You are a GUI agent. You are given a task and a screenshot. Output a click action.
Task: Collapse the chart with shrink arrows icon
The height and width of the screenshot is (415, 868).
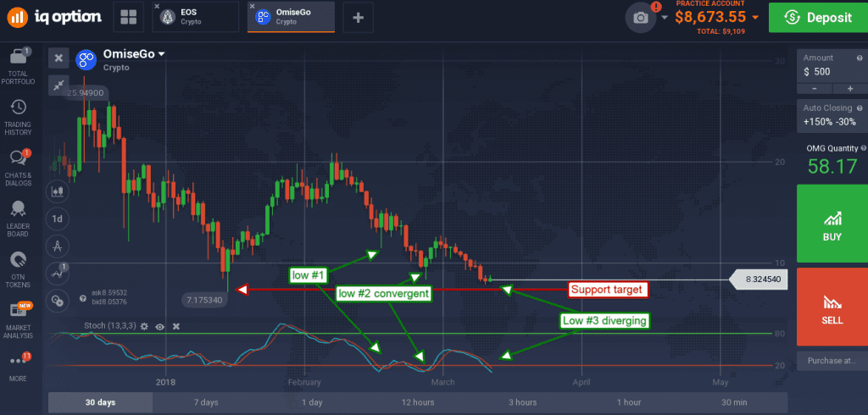(x=58, y=85)
